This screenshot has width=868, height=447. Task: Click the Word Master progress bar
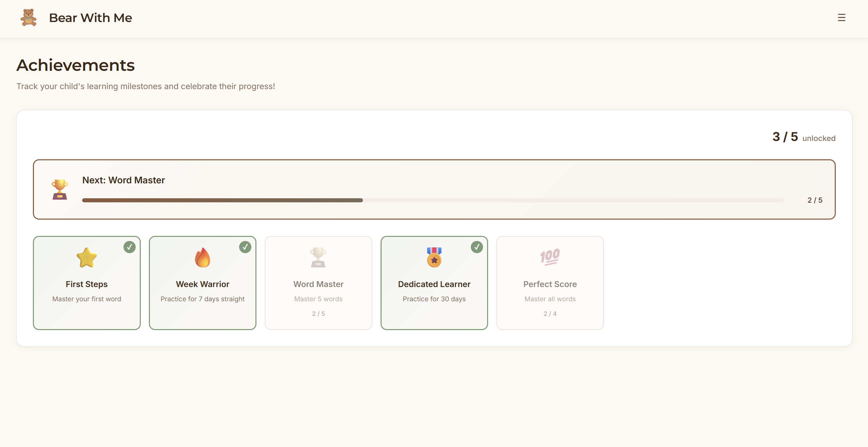coord(432,200)
